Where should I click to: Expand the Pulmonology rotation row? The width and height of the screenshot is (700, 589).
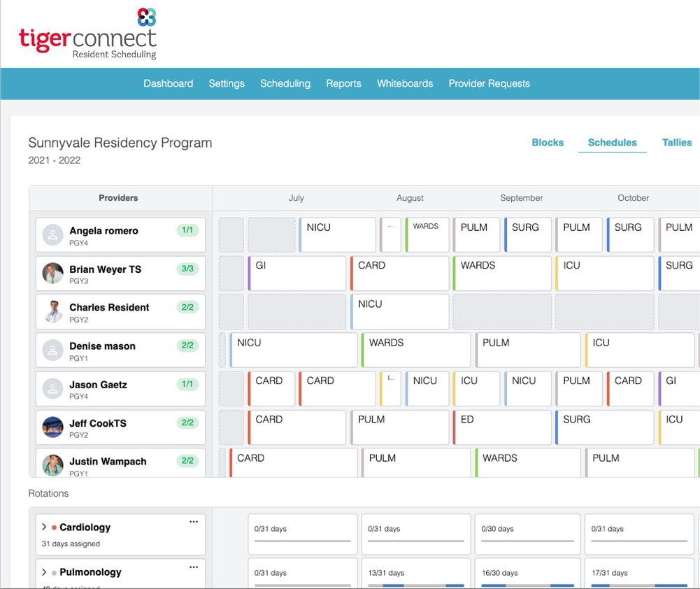44,572
